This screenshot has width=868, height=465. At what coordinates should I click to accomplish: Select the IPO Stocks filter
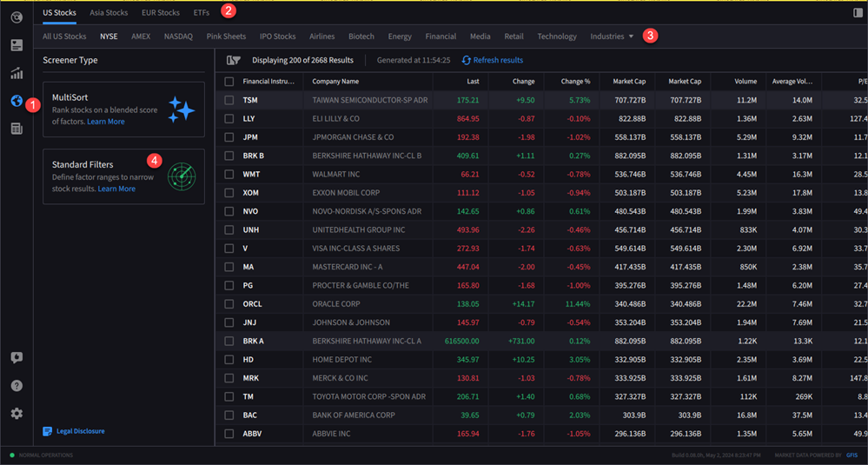click(277, 37)
